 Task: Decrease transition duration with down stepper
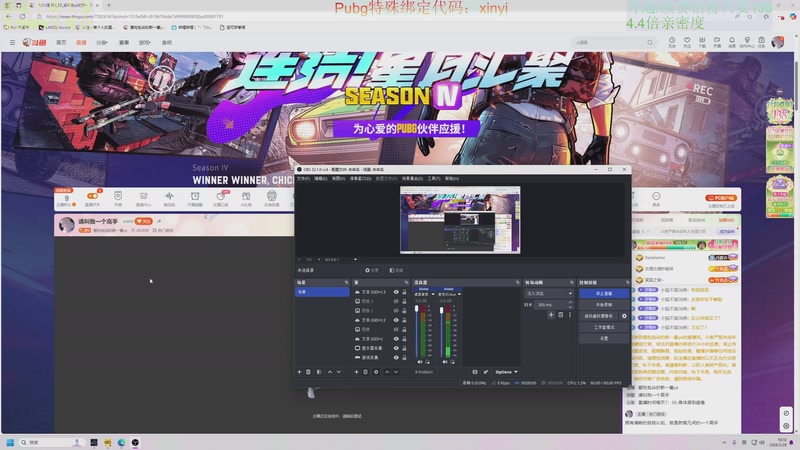(x=570, y=307)
